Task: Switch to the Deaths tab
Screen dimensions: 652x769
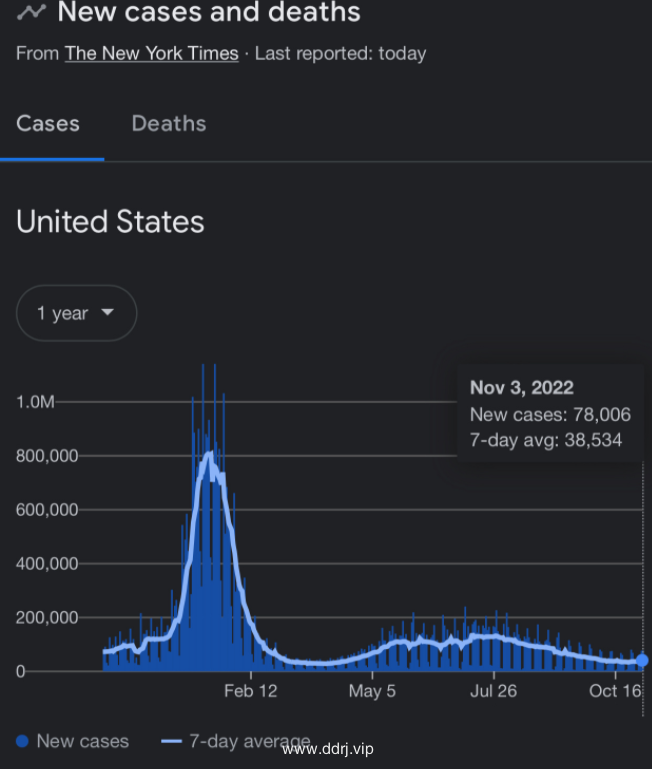Action: tap(169, 124)
